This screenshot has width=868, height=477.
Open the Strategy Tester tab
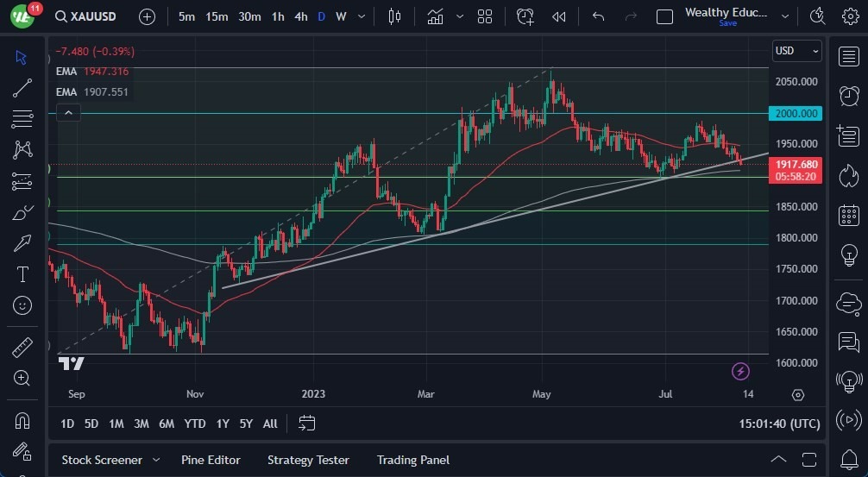coord(308,460)
